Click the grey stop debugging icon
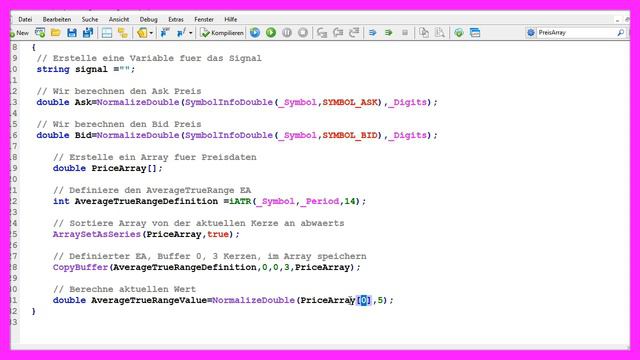Screen dimensions: 640x360 pyautogui.click(x=303, y=33)
